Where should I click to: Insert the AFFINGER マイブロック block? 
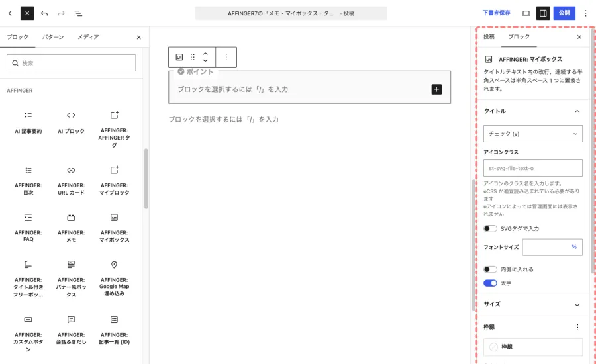point(114,181)
